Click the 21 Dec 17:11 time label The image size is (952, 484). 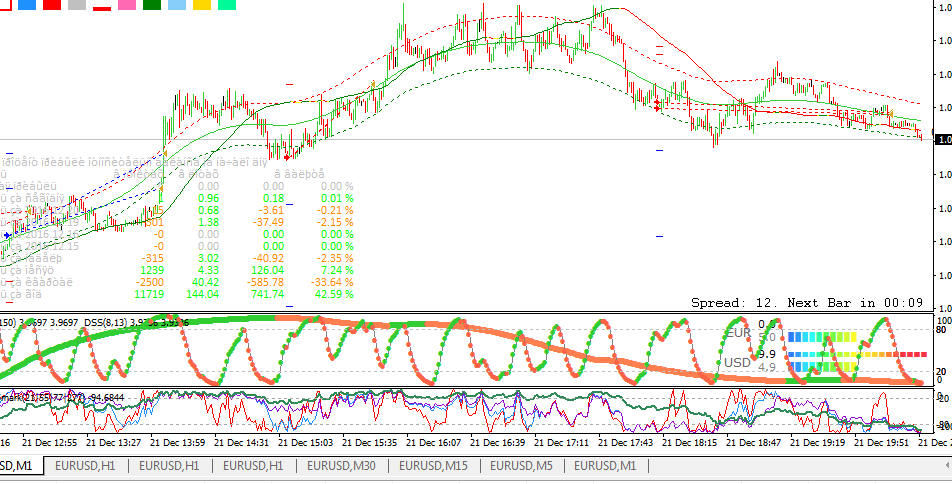561,443
